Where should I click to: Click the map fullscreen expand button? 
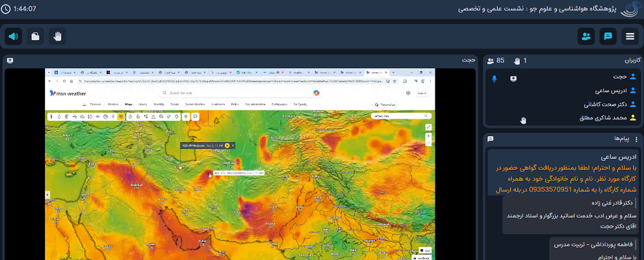(428, 127)
